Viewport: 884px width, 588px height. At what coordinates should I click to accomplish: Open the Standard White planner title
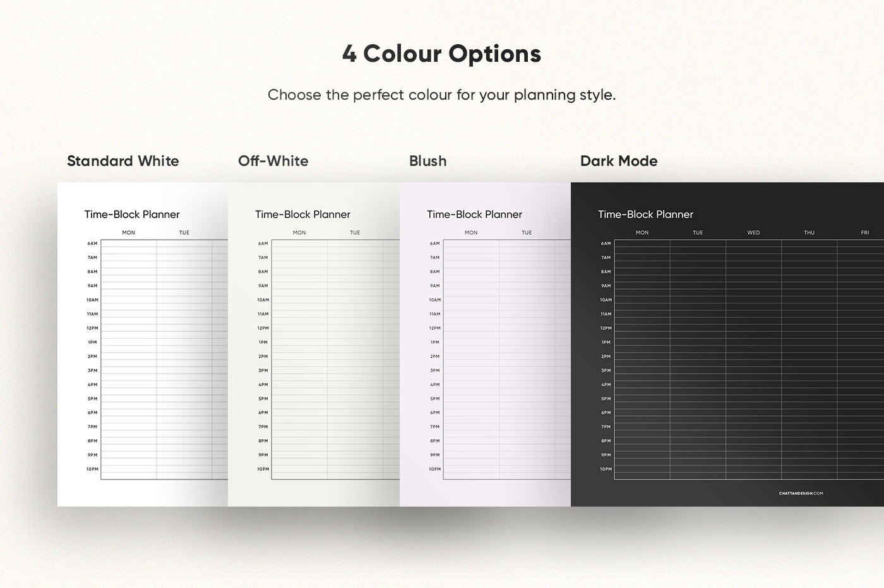pyautogui.click(x=132, y=215)
